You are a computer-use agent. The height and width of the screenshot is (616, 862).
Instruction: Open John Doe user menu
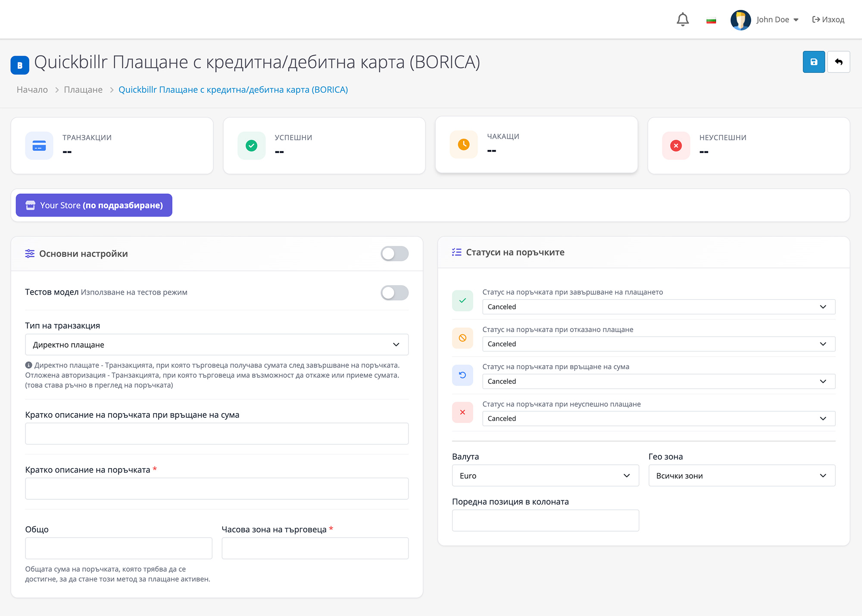tap(777, 20)
